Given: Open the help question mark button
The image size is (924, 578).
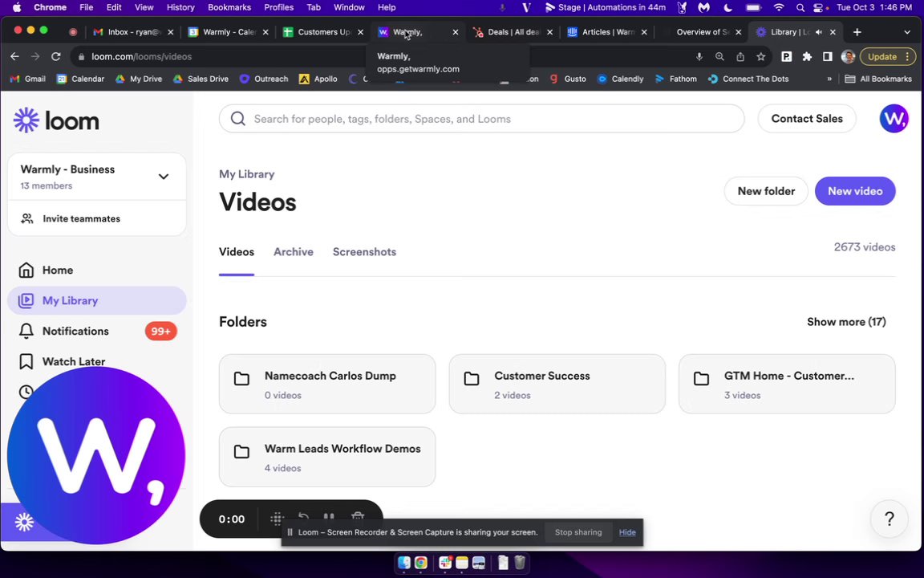Looking at the screenshot, I should [889, 519].
